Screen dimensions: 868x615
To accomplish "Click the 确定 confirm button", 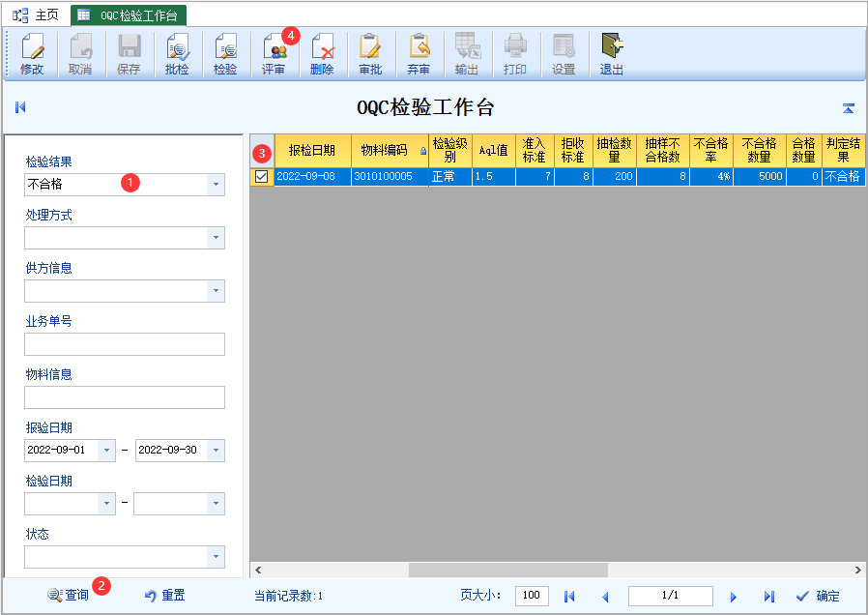I will point(818,597).
